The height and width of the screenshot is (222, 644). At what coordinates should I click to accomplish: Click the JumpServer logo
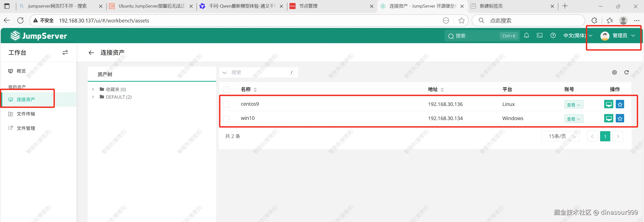point(39,36)
